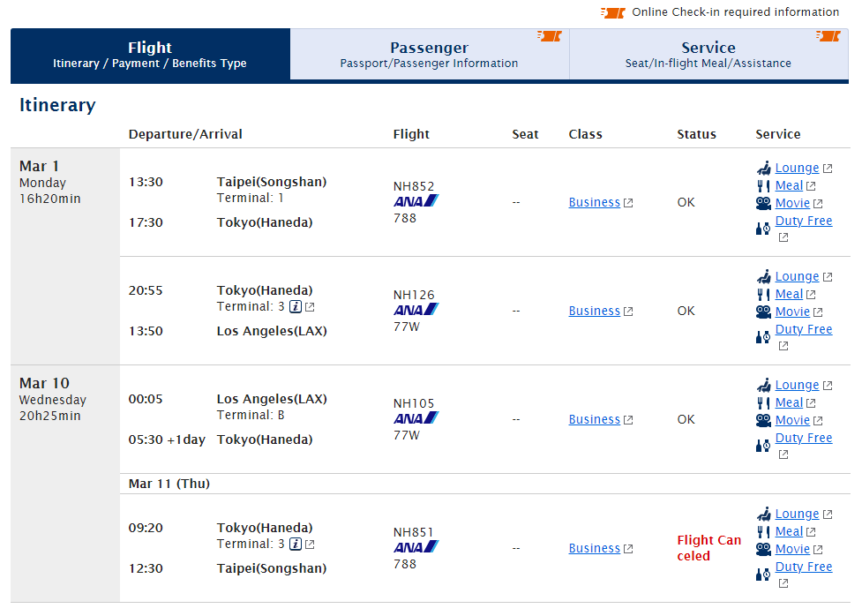Screen dimensions: 862x616
Task: Switch to the Passenger tab
Action: click(430, 55)
